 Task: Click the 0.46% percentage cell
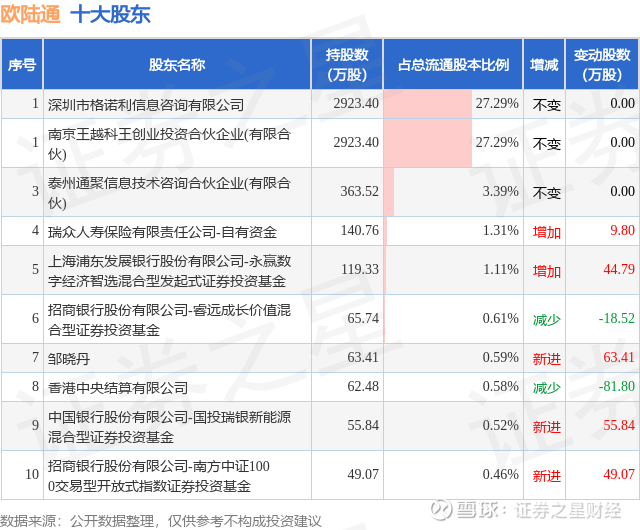point(500,474)
